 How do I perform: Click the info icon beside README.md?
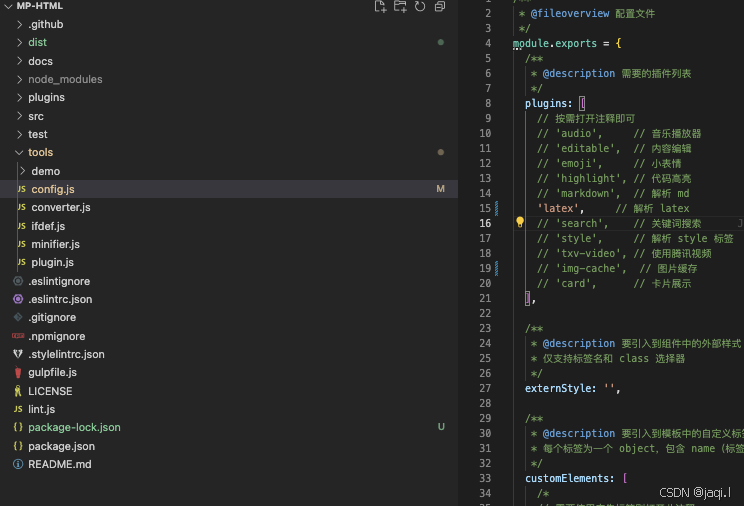tap(18, 464)
